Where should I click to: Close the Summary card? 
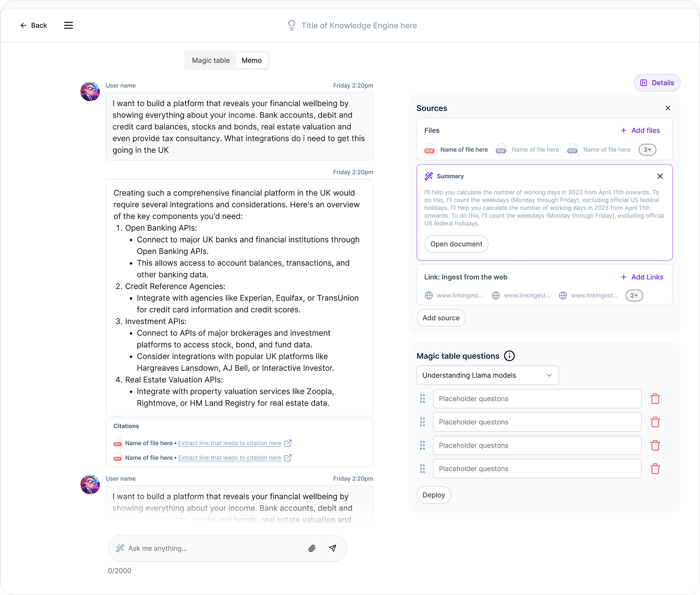(x=660, y=176)
